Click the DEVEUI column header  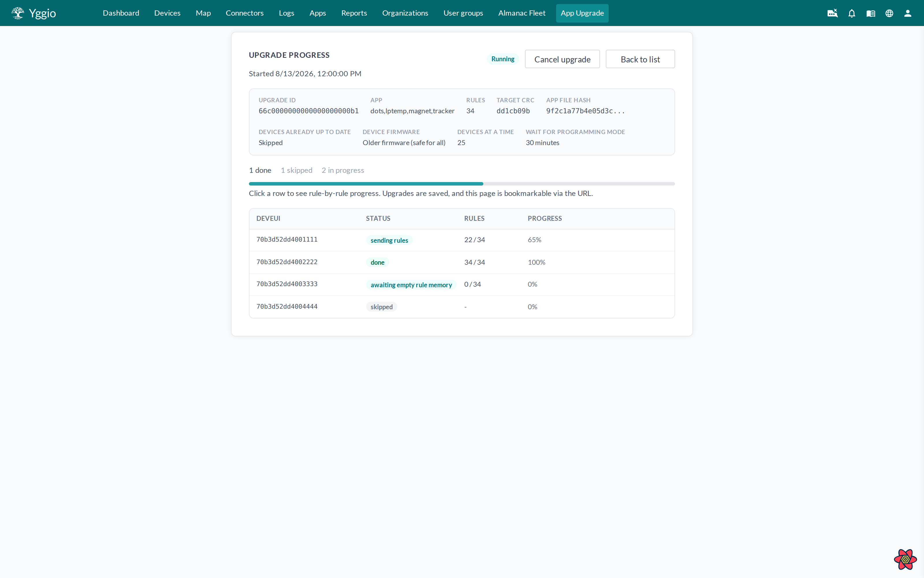tap(268, 218)
